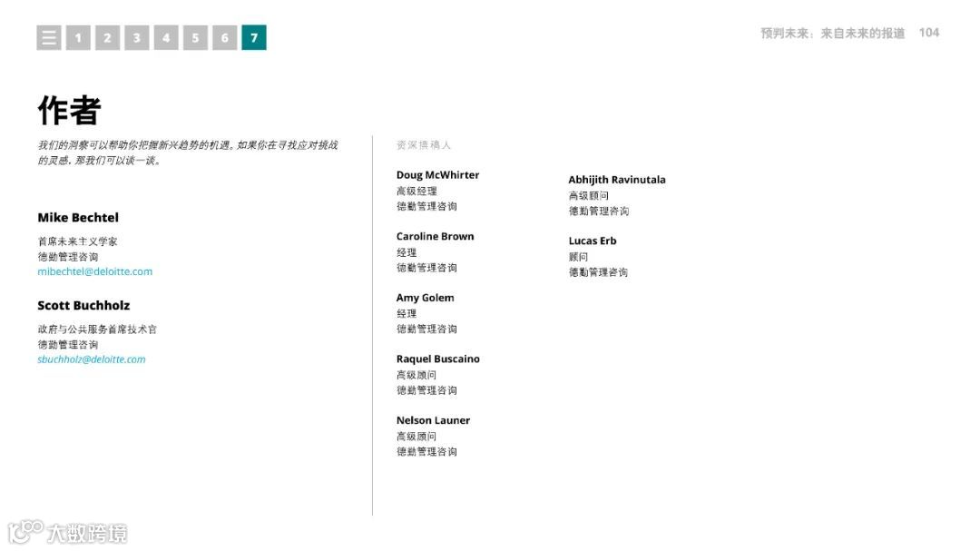Go to chapter 3 tab
The height and width of the screenshot is (551, 980).
(137, 37)
